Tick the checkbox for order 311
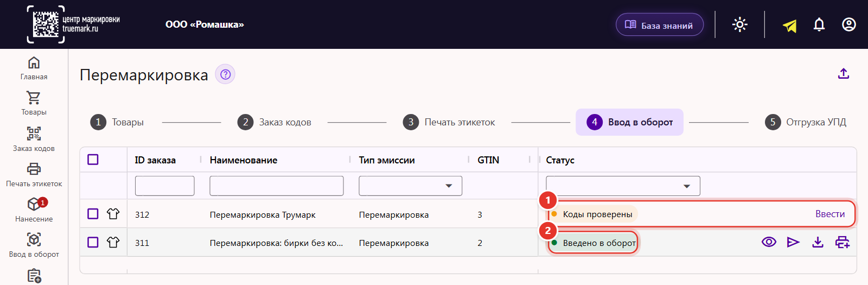The height and width of the screenshot is (285, 868). (x=93, y=242)
